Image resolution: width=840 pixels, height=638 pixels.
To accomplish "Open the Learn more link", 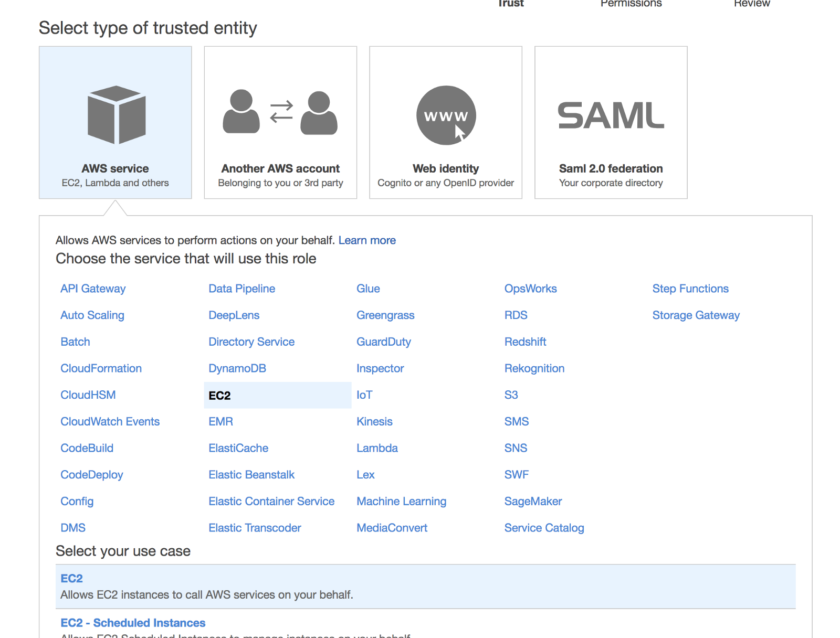I will tap(367, 240).
